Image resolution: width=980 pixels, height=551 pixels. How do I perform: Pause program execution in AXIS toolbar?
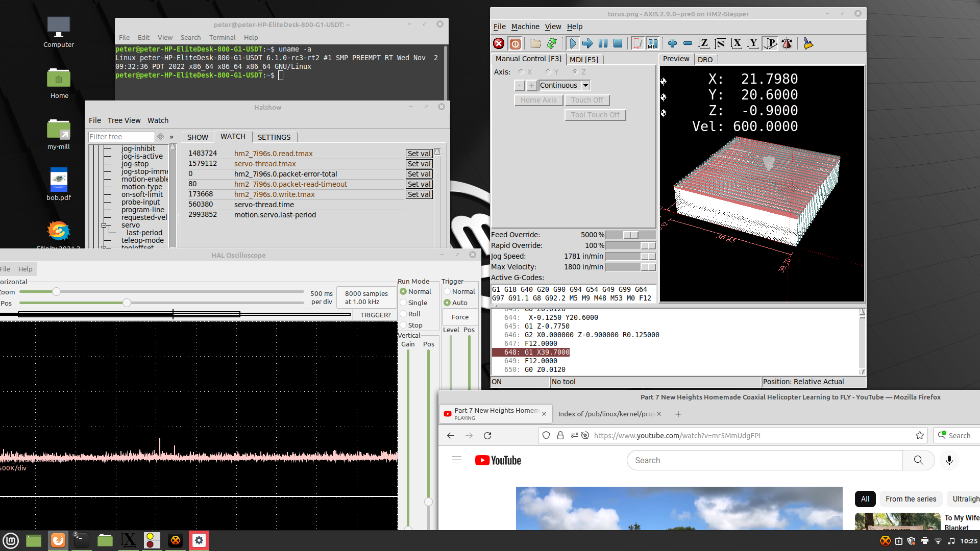tap(603, 44)
